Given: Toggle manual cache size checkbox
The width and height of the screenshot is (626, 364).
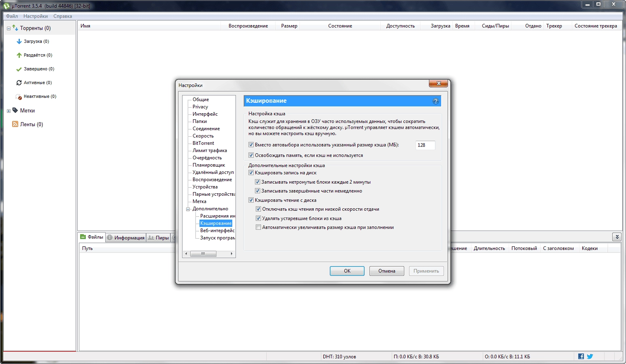Looking at the screenshot, I should (x=251, y=145).
